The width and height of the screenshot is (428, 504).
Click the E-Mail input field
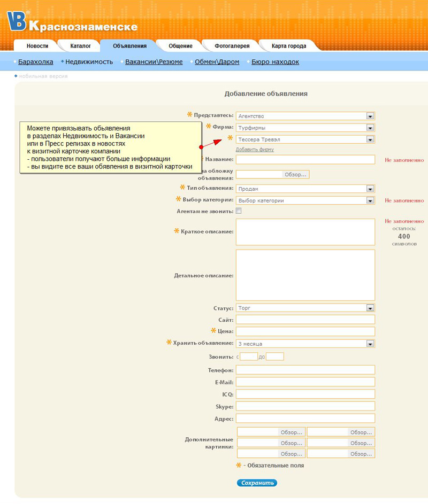tap(305, 382)
